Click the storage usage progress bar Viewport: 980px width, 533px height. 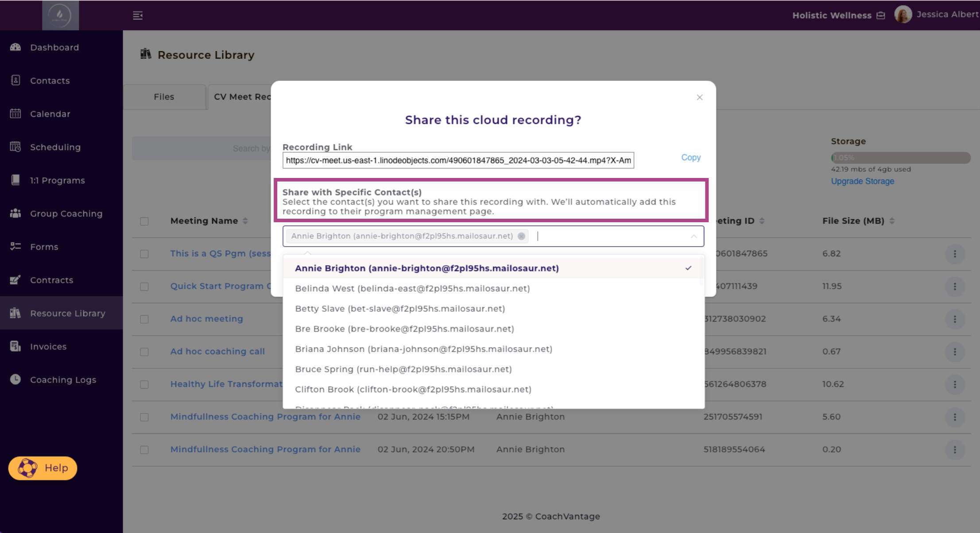pos(900,158)
